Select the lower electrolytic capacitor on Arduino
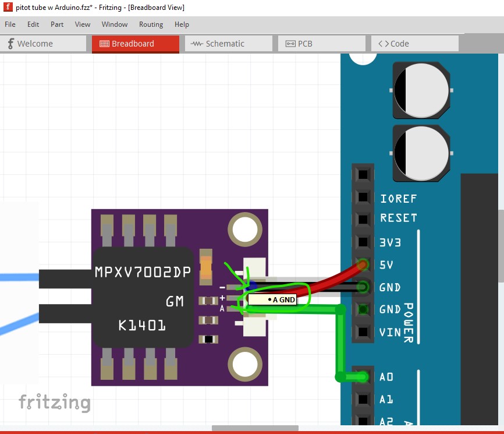Screen dimensions: 504x434 421,153
